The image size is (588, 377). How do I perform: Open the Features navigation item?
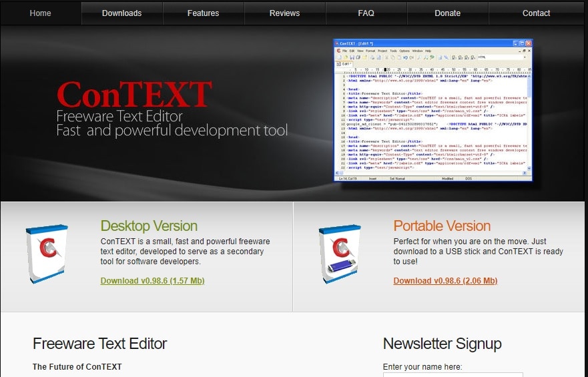[x=204, y=13]
